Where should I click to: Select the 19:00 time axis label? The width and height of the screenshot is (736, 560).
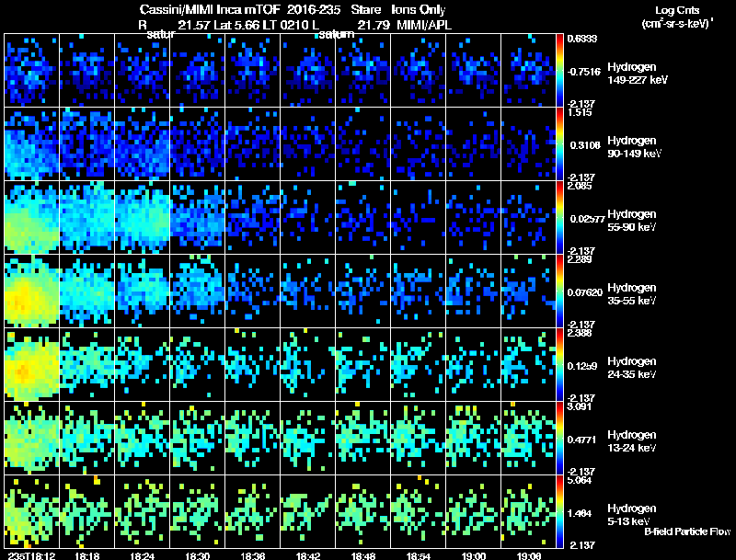(474, 555)
